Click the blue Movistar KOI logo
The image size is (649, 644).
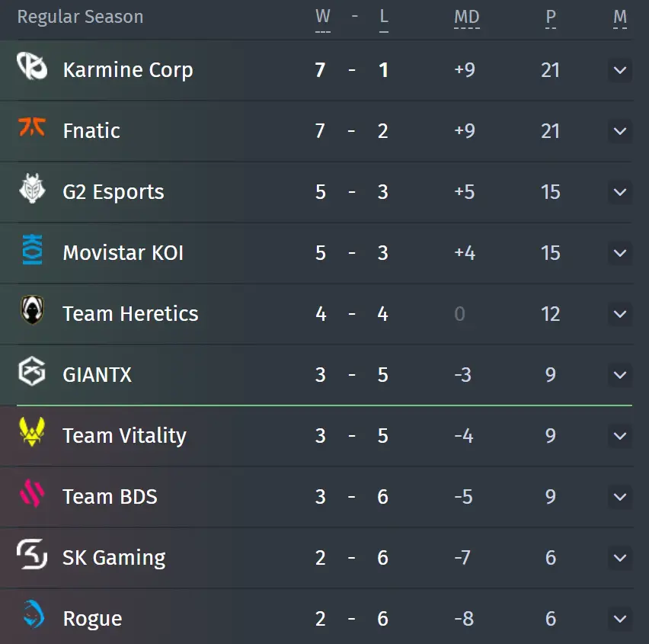point(32,249)
